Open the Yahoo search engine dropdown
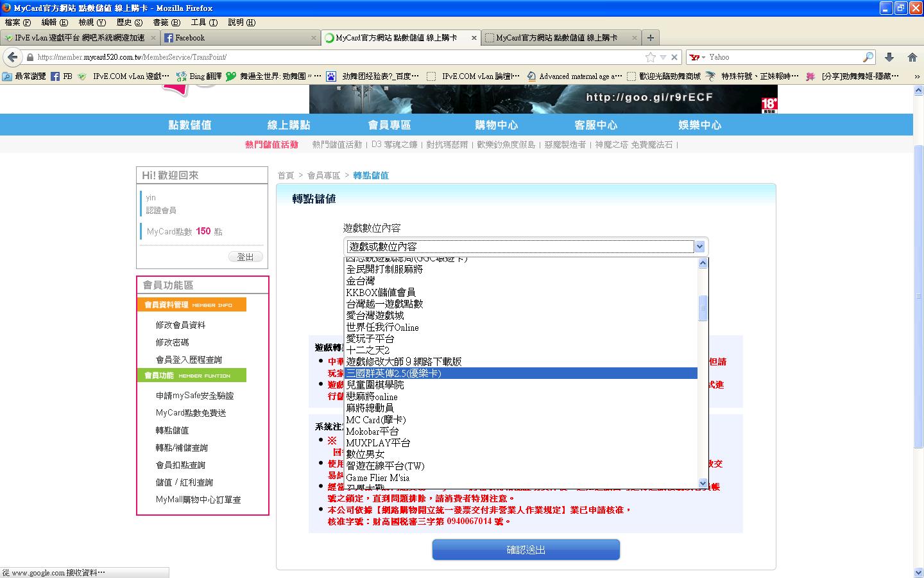 pos(697,57)
